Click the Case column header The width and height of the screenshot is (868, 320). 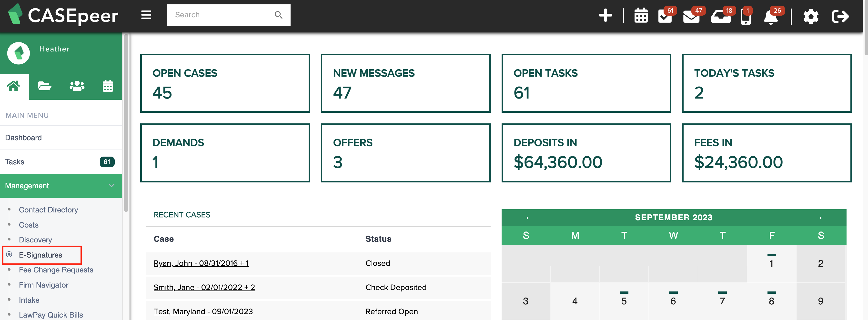(164, 239)
